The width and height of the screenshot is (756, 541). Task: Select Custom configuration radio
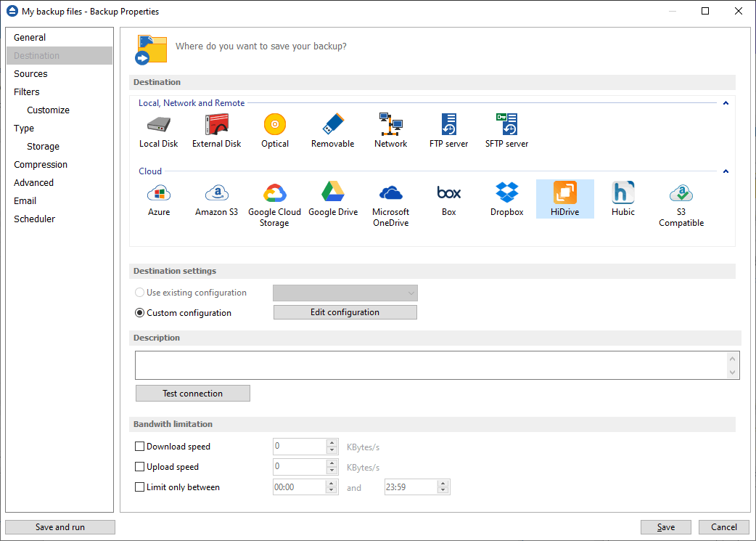pos(139,313)
